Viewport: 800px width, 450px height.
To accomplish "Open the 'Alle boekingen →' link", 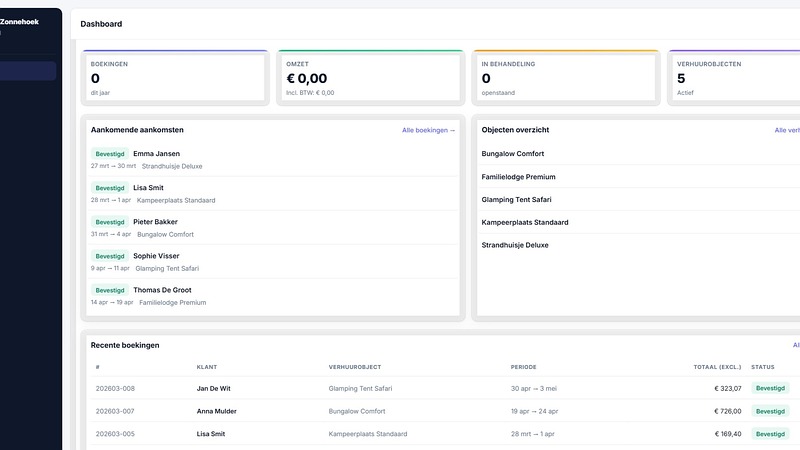I will coord(428,130).
